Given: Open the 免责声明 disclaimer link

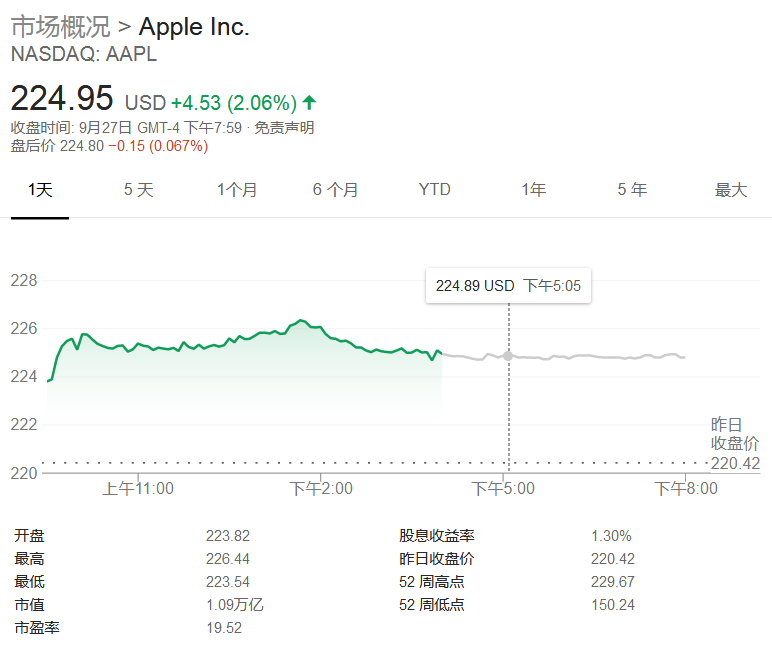Looking at the screenshot, I should point(284,127).
